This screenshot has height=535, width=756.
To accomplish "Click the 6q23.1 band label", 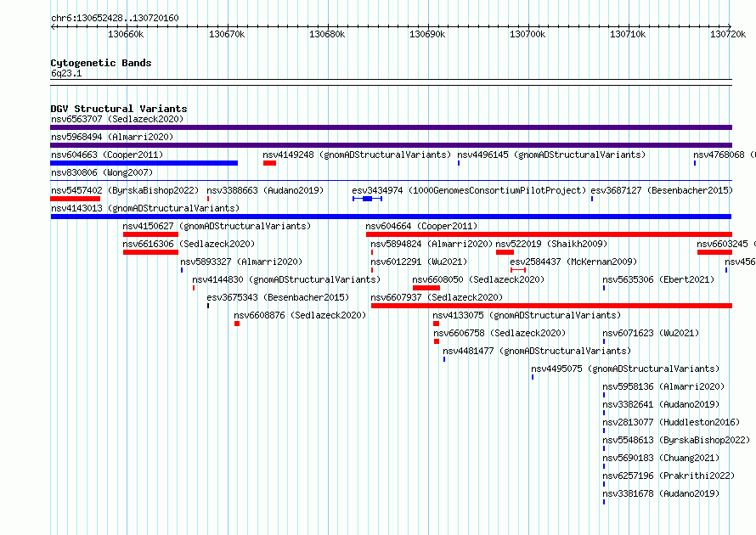I will click(66, 73).
